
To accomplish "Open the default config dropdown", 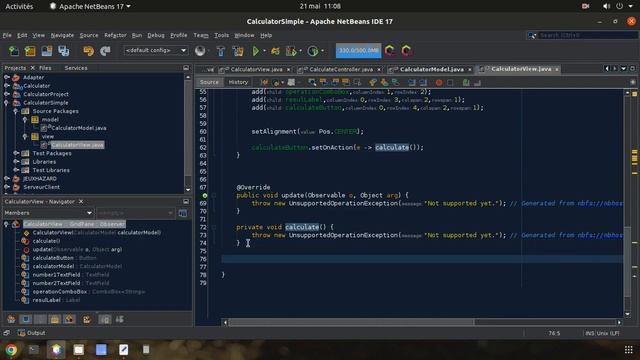I will (x=156, y=51).
